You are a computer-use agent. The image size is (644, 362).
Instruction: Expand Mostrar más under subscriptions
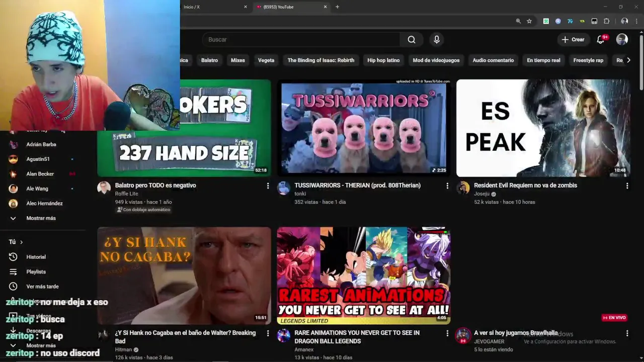click(41, 218)
